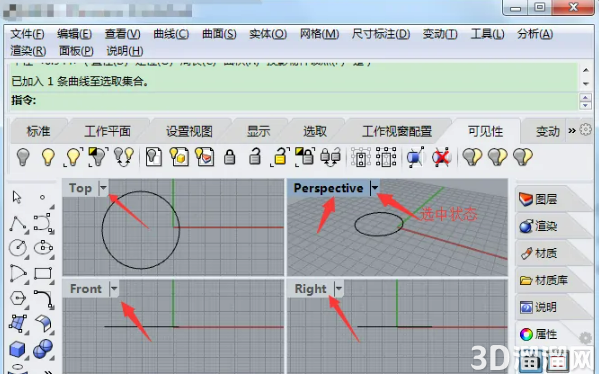Click the open gray padlock Unlock Objects icon
The image size is (599, 374).
(x=255, y=156)
